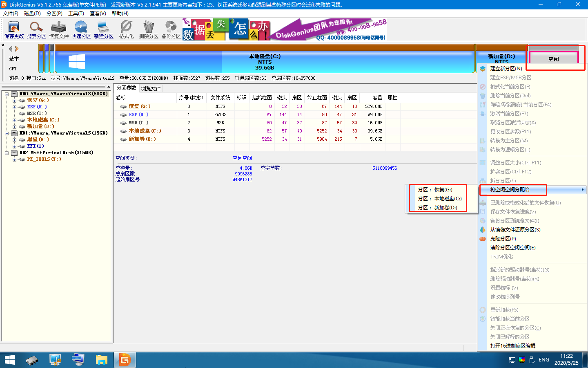Close the disk tree panel
Image resolution: width=588 pixels, height=368 pixels.
109,87
